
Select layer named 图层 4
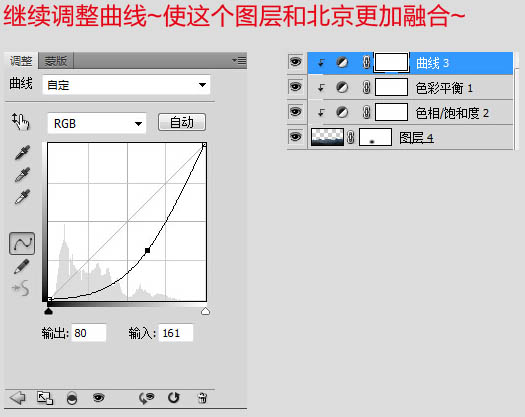[416, 138]
